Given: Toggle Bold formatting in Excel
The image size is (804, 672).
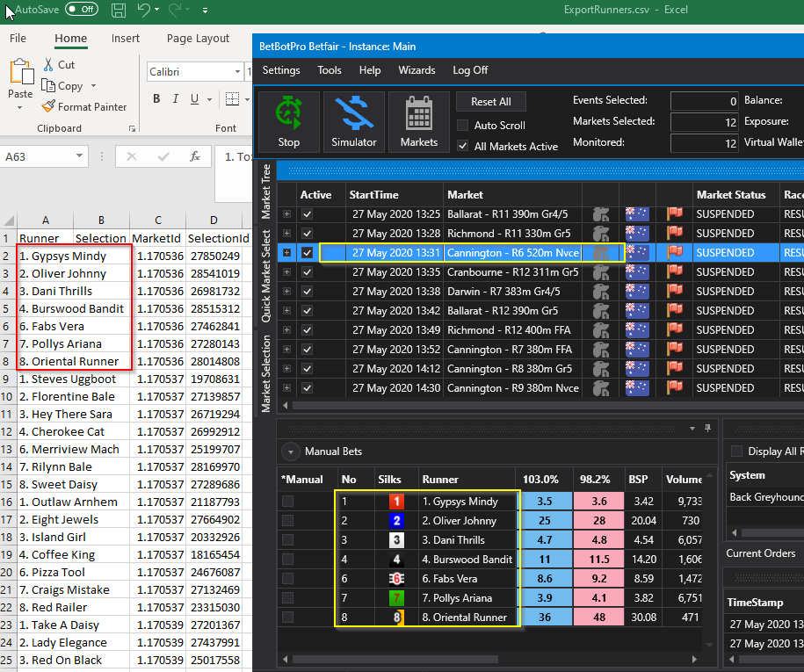Looking at the screenshot, I should coord(156,99).
